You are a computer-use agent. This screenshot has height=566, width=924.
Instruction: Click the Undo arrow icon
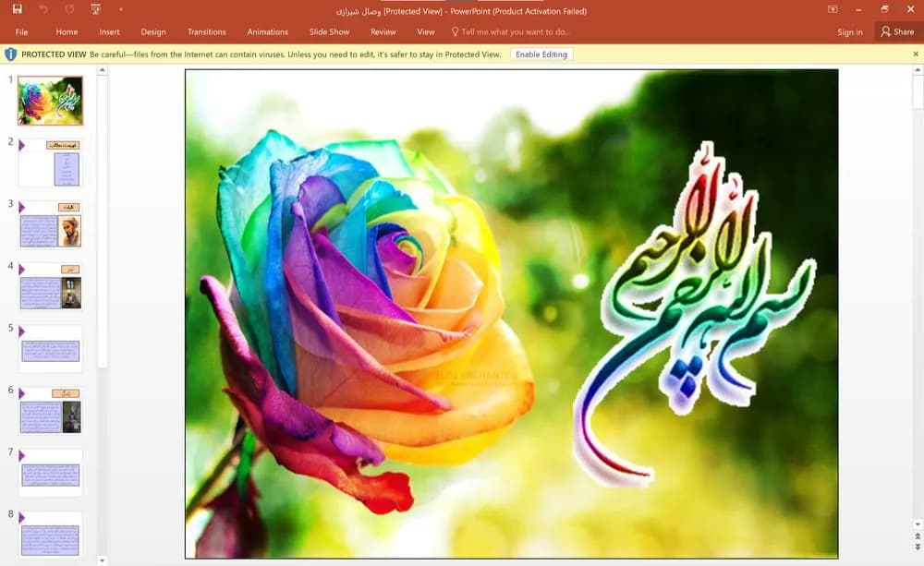pyautogui.click(x=43, y=9)
